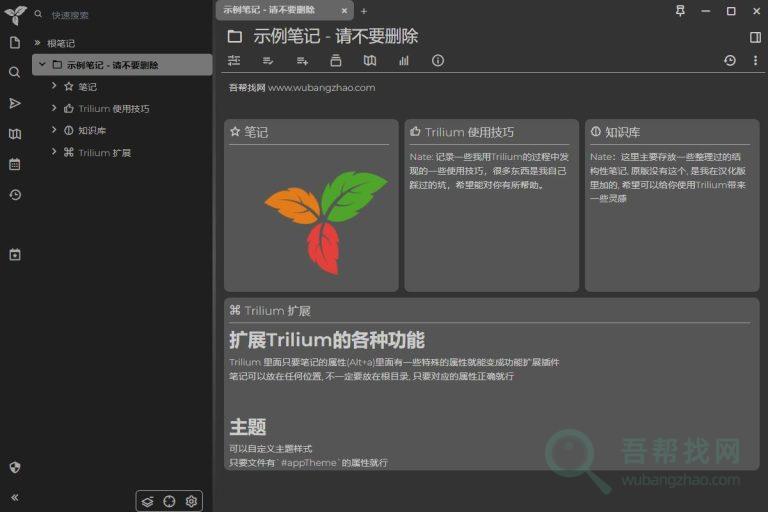Collapse the 示例笔记 - 请不要删除 tree node

coord(41,65)
